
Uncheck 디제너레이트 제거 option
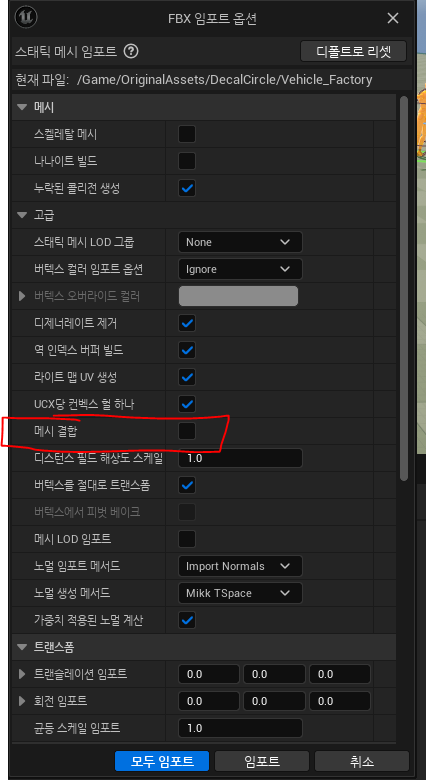[x=187, y=323]
